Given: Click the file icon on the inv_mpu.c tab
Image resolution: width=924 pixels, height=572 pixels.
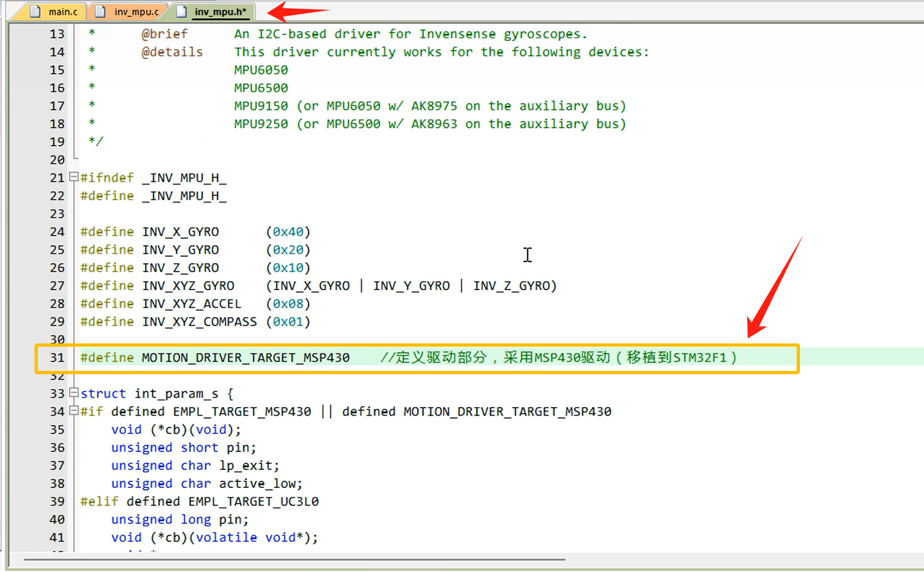Looking at the screenshot, I should pyautogui.click(x=100, y=12).
